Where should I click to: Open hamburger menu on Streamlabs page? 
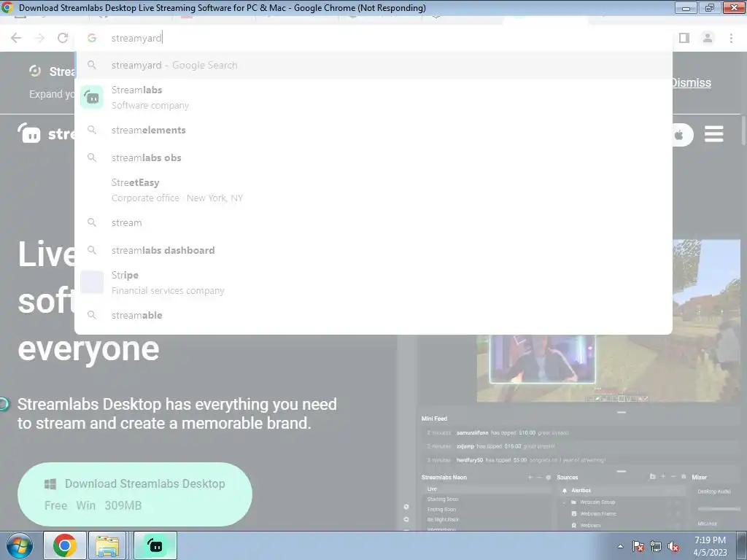point(713,134)
